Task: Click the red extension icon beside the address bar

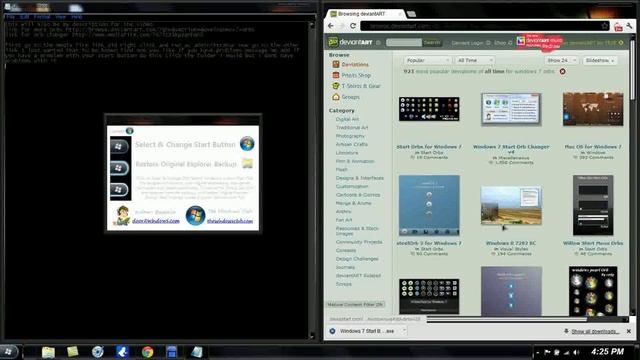Action: (x=618, y=27)
